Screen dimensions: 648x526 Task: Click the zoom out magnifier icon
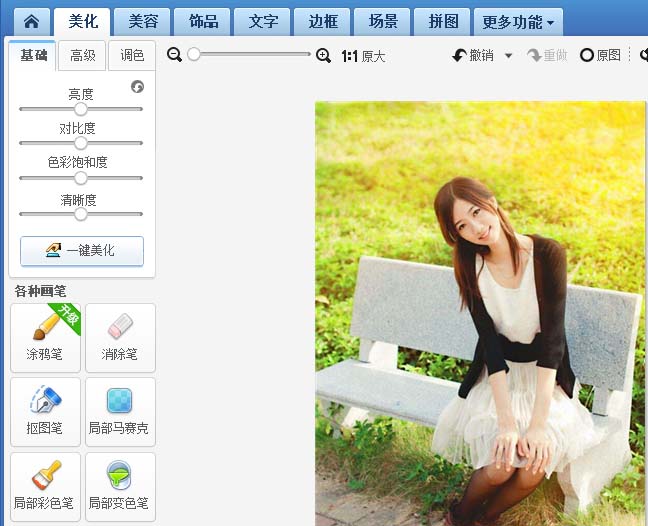174,55
